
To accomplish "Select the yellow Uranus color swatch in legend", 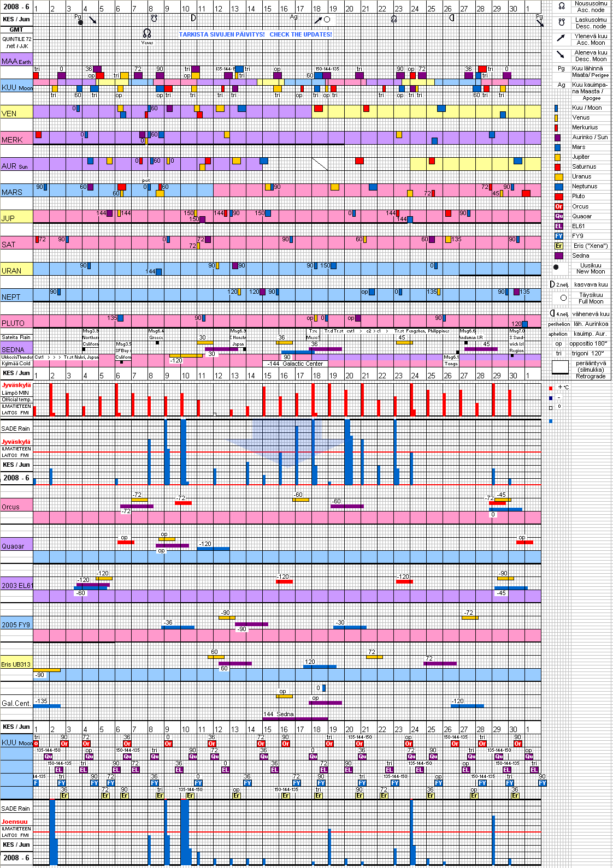I will coord(558,177).
